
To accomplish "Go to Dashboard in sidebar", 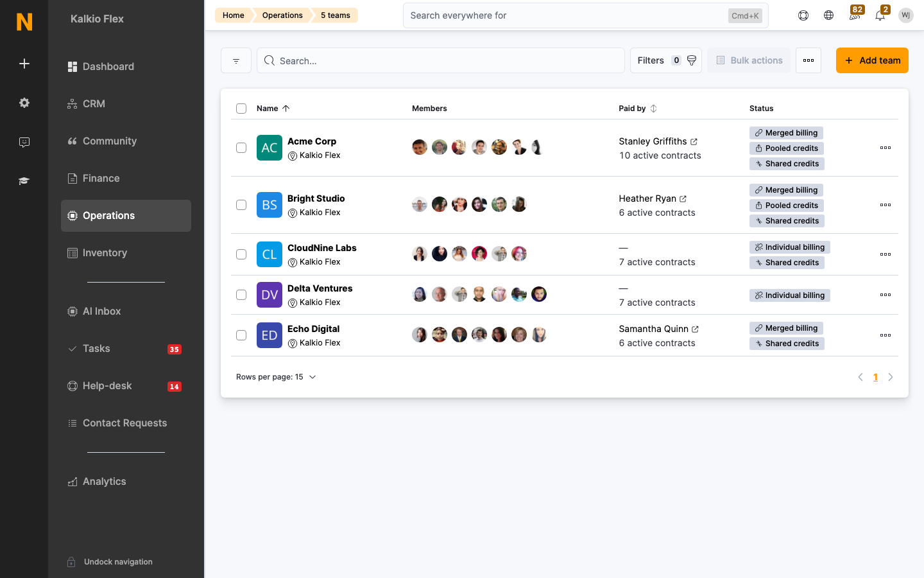I will (126, 67).
